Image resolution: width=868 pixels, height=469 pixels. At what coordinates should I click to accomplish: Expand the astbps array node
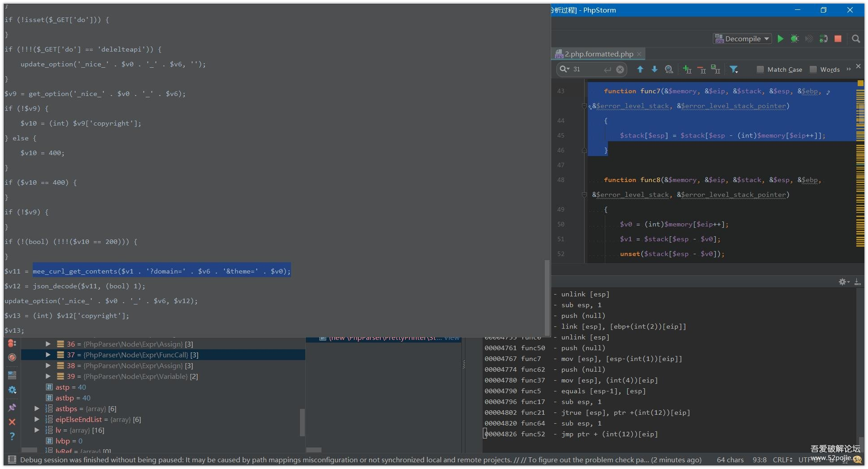coord(37,408)
